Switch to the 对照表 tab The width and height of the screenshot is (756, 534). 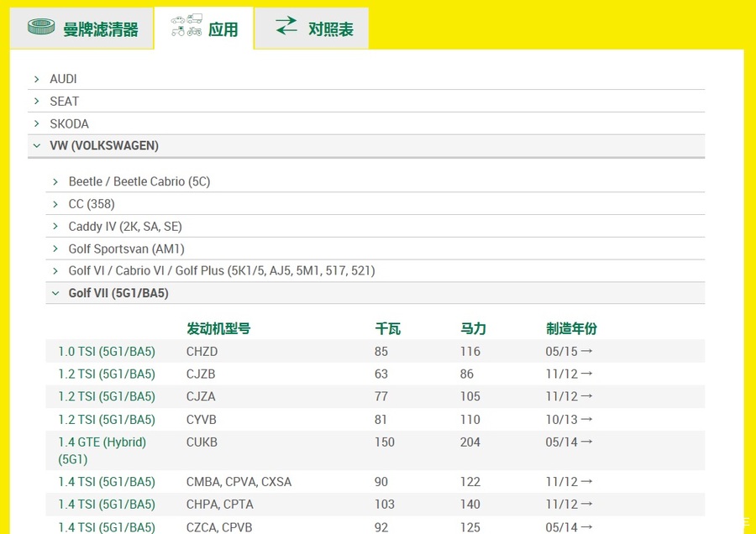[312, 28]
